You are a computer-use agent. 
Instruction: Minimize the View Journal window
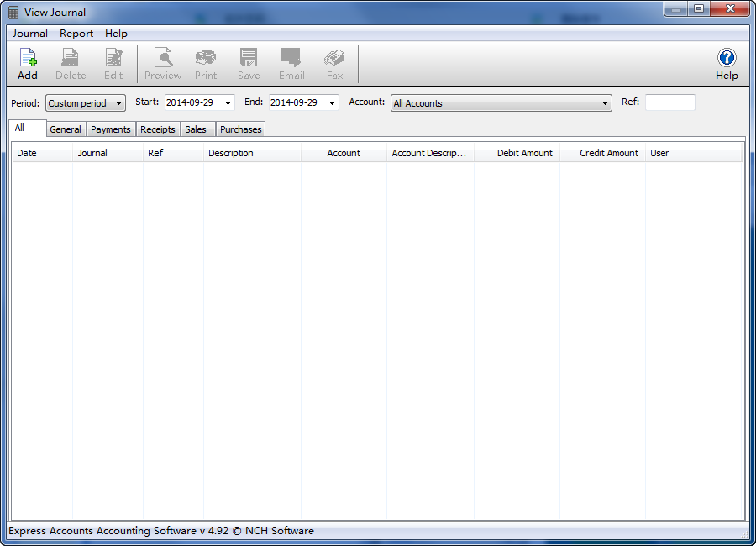tap(676, 8)
